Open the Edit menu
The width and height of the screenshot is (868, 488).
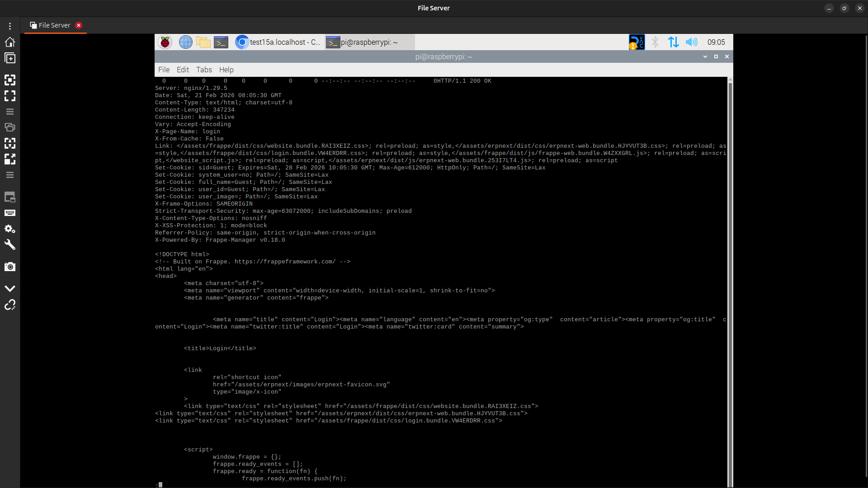[x=183, y=70]
